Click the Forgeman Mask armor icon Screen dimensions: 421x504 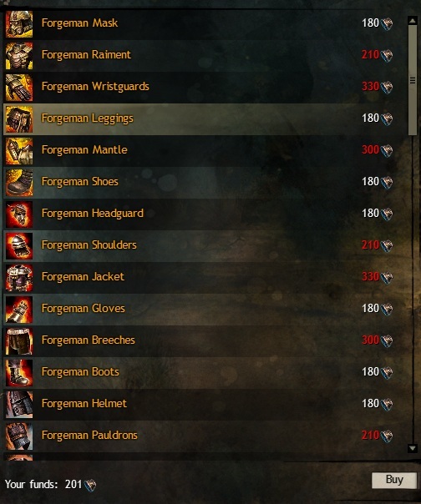19,24
